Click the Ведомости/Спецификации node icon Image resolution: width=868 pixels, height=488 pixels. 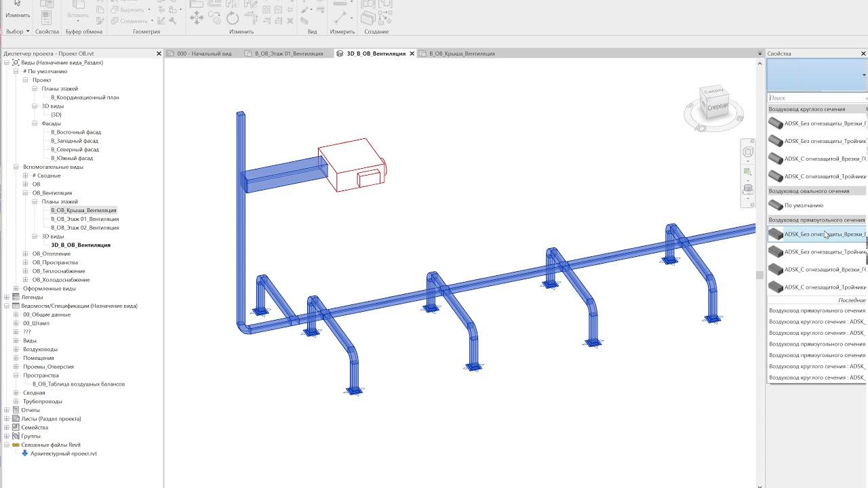(x=16, y=306)
